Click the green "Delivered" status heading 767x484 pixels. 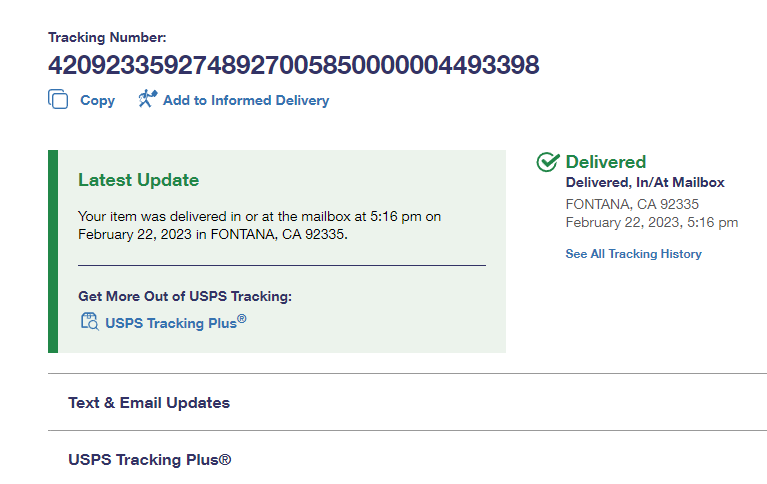pos(606,162)
